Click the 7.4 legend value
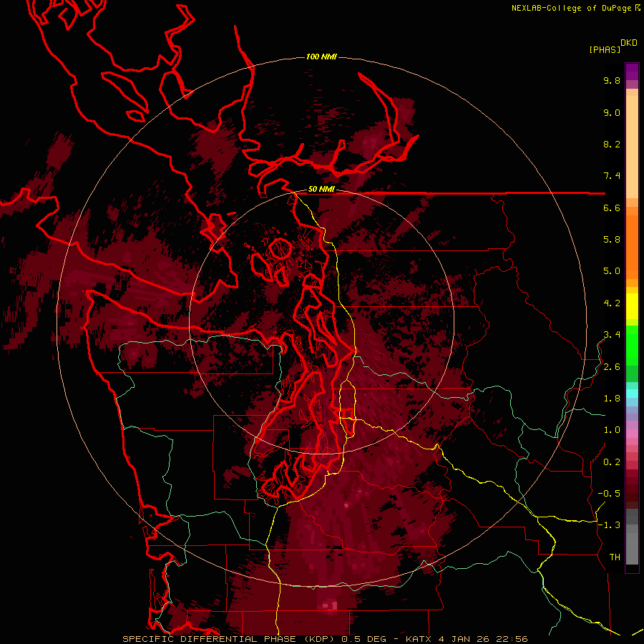This screenshot has height=644, width=644. pos(612,176)
